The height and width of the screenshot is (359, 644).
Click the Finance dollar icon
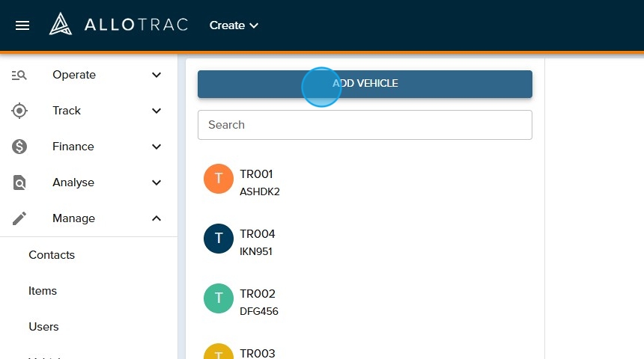point(19,147)
